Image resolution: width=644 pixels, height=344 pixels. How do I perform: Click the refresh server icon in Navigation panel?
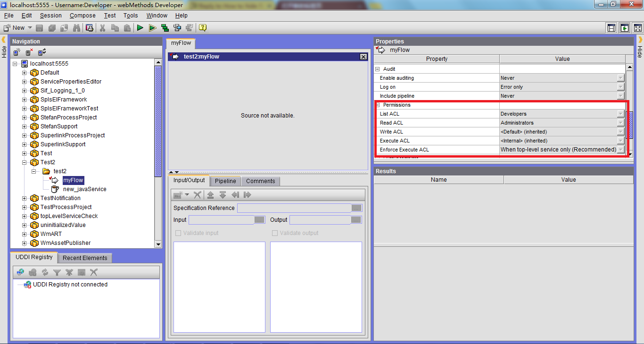click(x=41, y=52)
